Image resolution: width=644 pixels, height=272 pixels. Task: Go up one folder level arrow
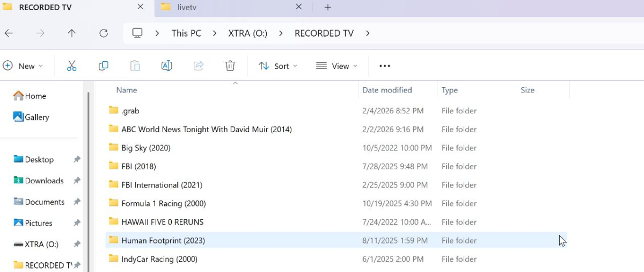point(72,33)
